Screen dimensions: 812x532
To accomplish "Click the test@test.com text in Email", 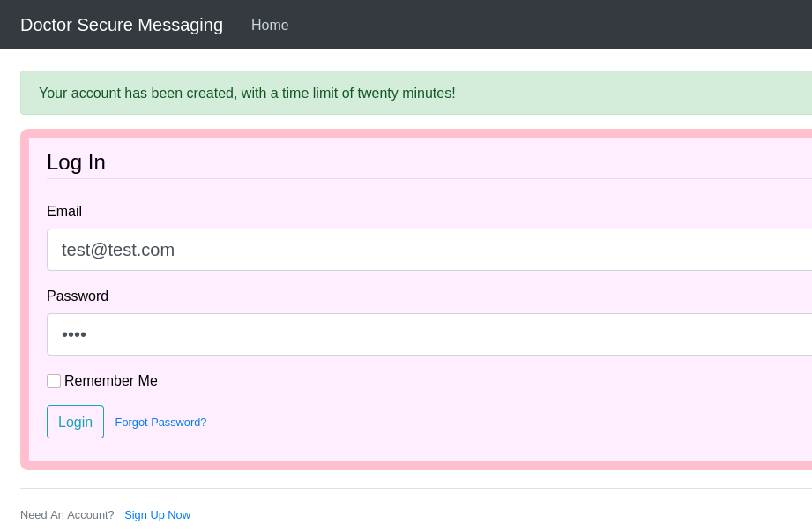I will (118, 250).
